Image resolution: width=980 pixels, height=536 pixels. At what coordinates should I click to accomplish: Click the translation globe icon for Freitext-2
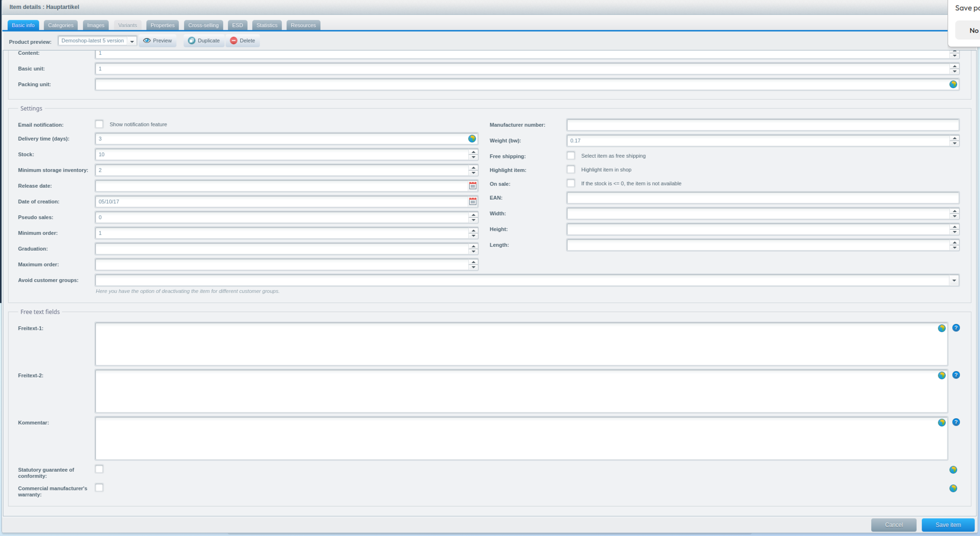(941, 376)
